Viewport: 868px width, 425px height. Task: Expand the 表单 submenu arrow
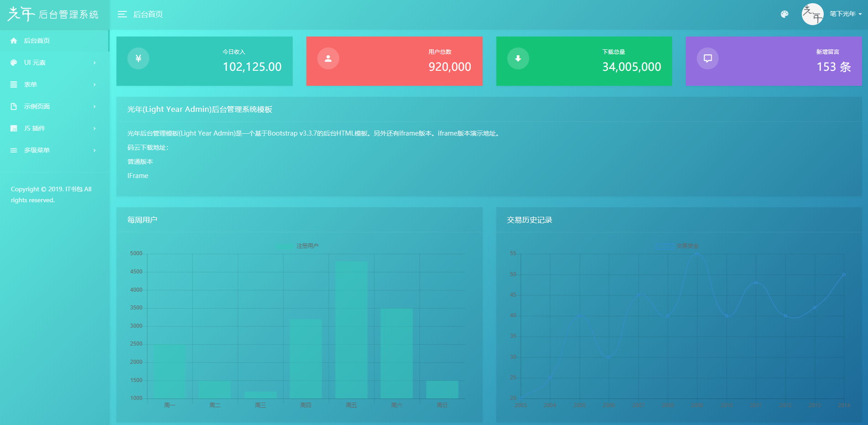[95, 84]
